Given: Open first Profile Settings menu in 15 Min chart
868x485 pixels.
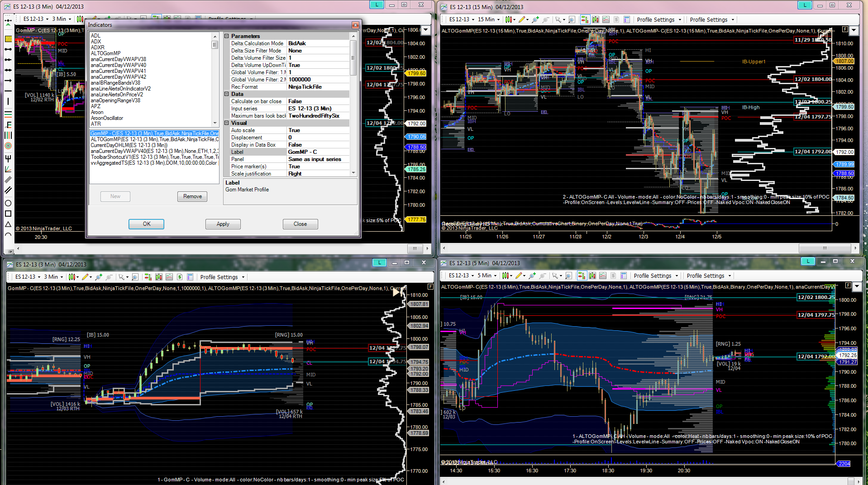Looking at the screenshot, I should (659, 19).
